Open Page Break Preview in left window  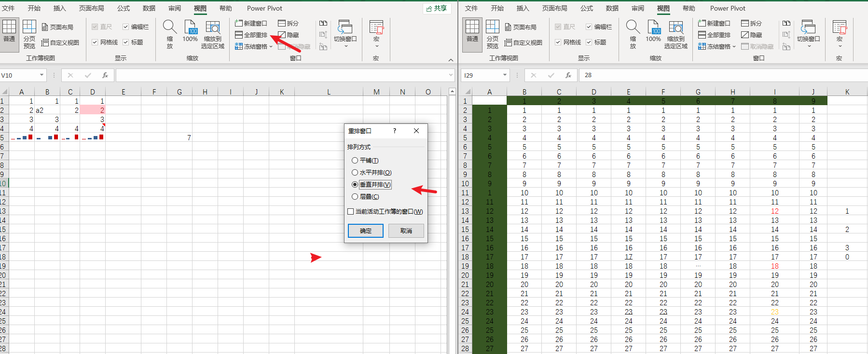click(x=29, y=34)
